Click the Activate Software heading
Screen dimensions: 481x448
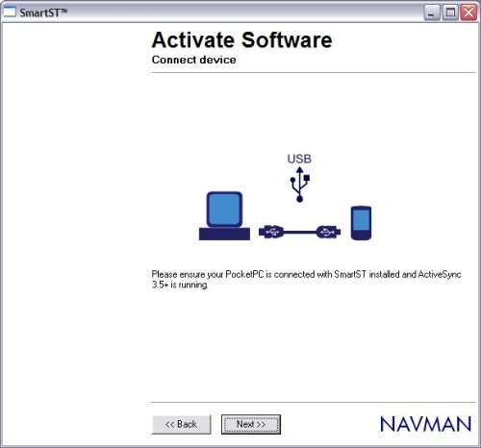click(x=242, y=40)
